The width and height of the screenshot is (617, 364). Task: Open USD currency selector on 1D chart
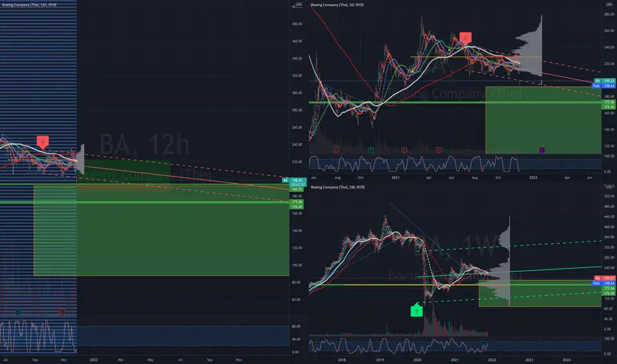[609, 5]
